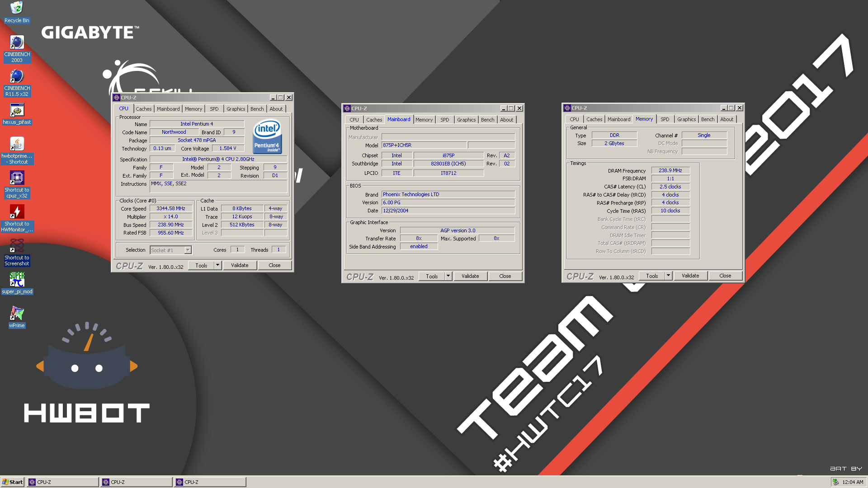The height and width of the screenshot is (488, 868).
Task: Click AGP version 3.0 value
Action: click(x=458, y=231)
